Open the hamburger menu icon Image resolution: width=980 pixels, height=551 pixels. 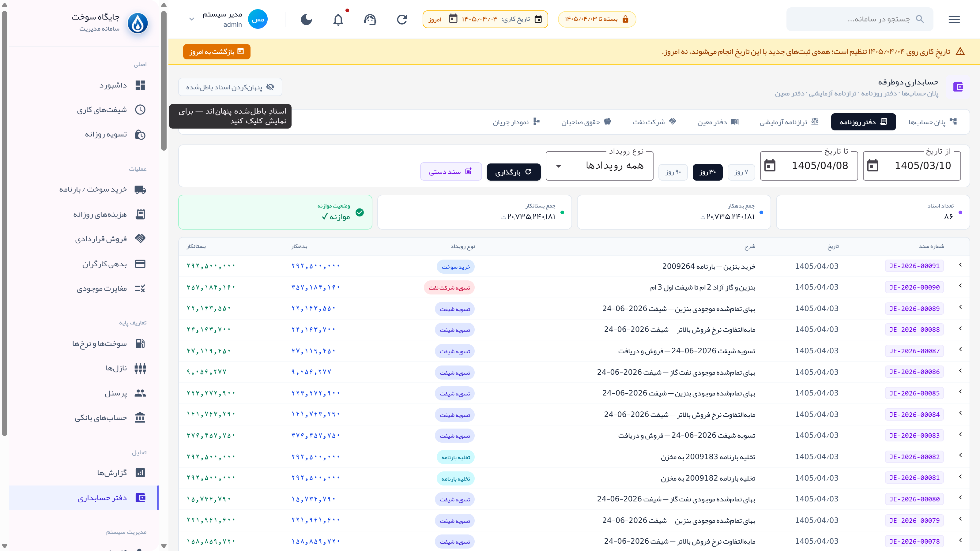tap(954, 19)
